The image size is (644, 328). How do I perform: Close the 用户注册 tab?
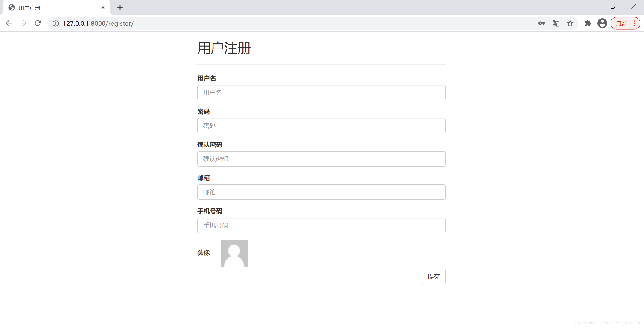click(103, 7)
